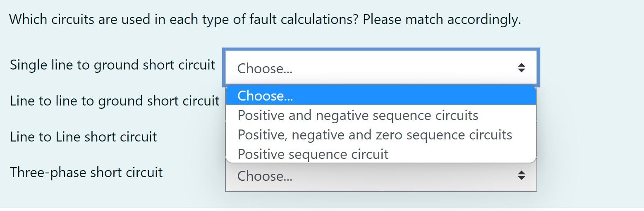644x211 pixels.
Task: Select "Positive, negative and zero sequence circuits" option
Action: (x=375, y=135)
